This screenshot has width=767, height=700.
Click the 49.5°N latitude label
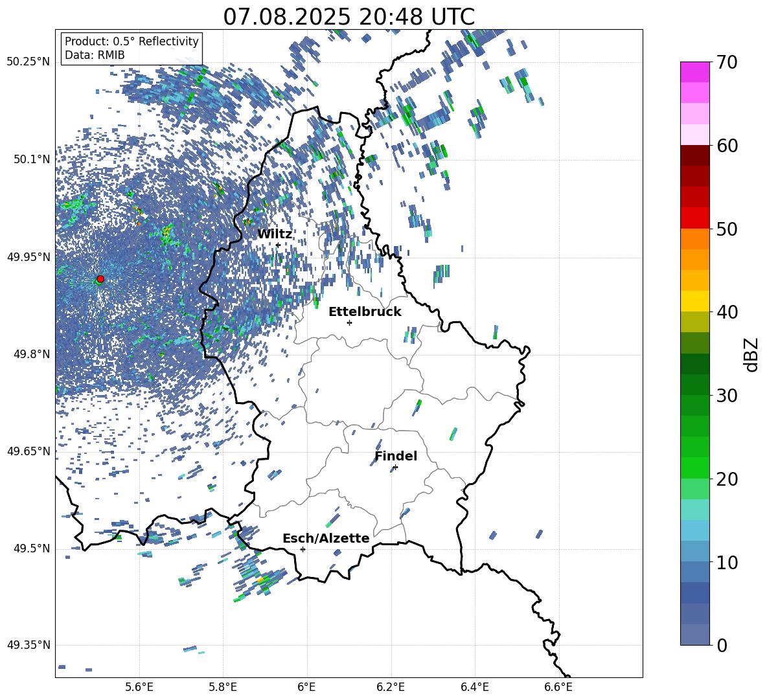pyautogui.click(x=31, y=548)
